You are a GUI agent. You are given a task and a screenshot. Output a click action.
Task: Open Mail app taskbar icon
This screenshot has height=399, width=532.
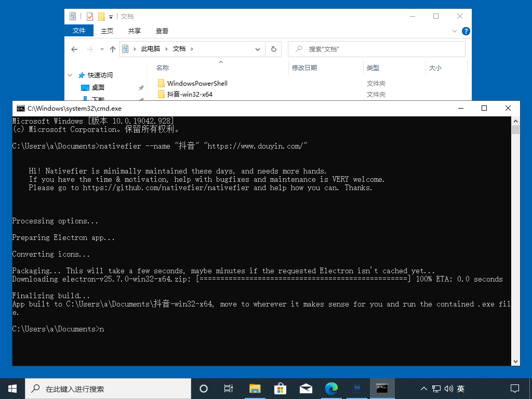[305, 389]
